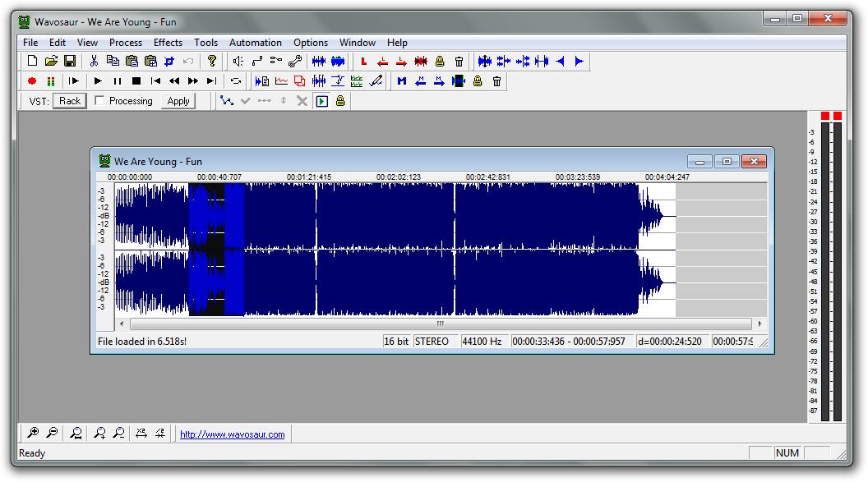This screenshot has height=482, width=868.
Task: Visit the www.wavosaur.com link
Action: 233,435
